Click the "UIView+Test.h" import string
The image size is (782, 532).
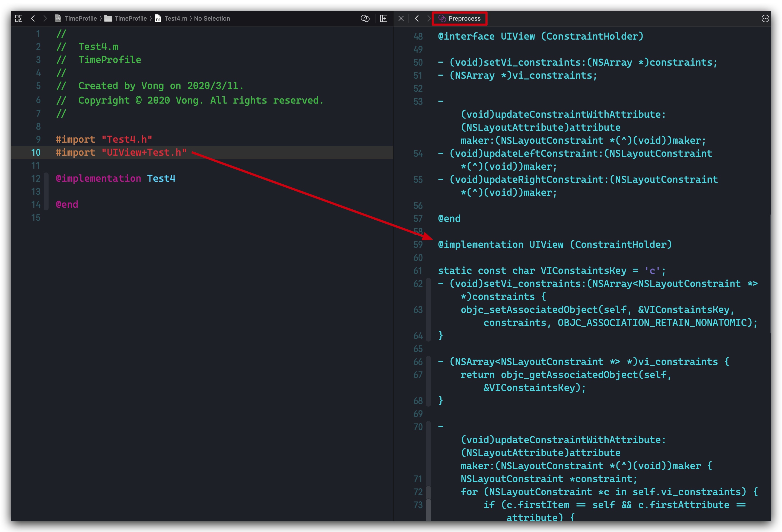144,152
